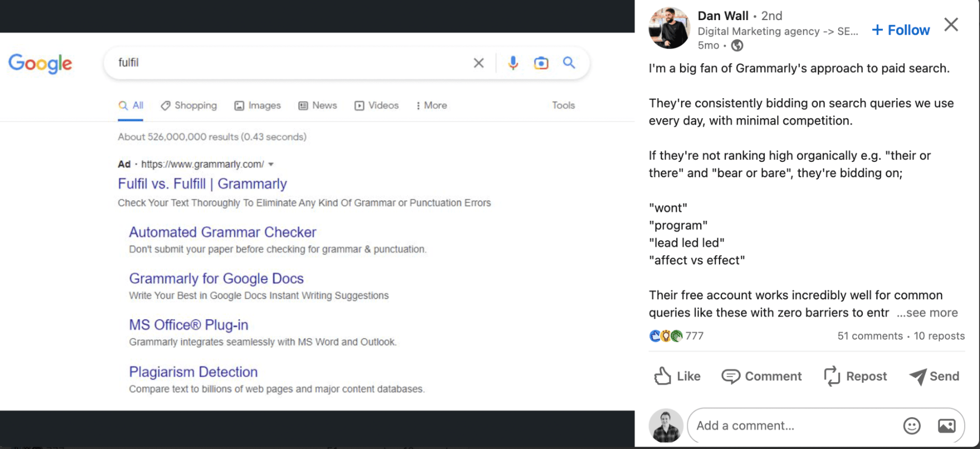Start voice search with the microphone icon
980x449 pixels.
513,63
